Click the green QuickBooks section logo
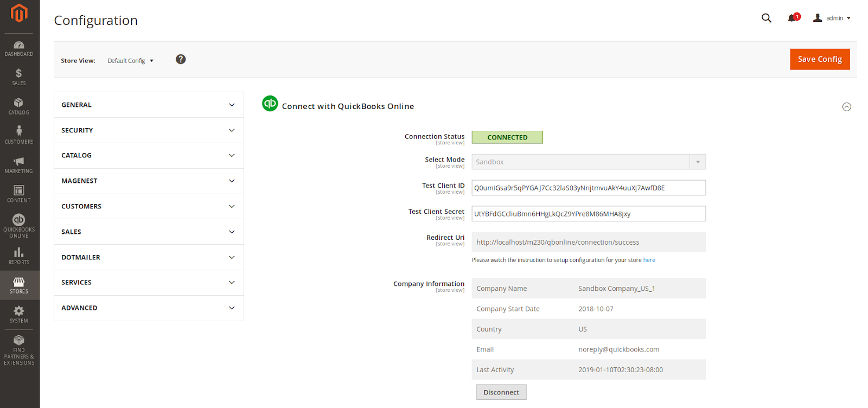868x408 pixels. (x=270, y=103)
